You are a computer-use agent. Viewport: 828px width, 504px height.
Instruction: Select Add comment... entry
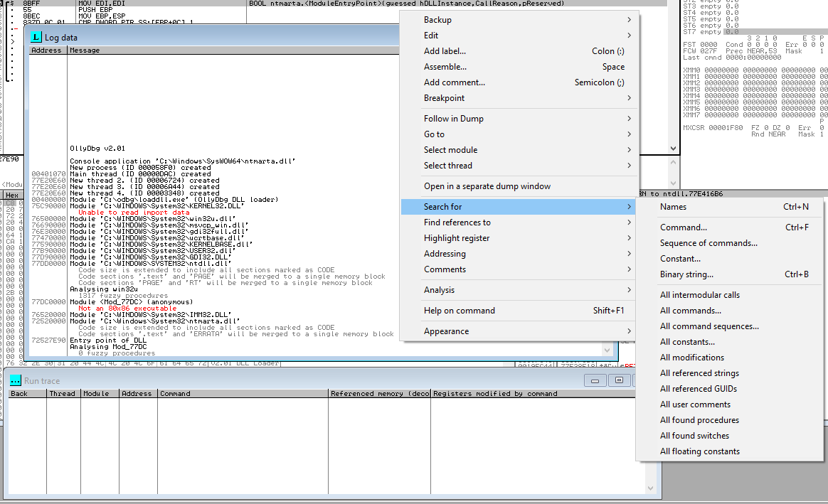[519, 82]
